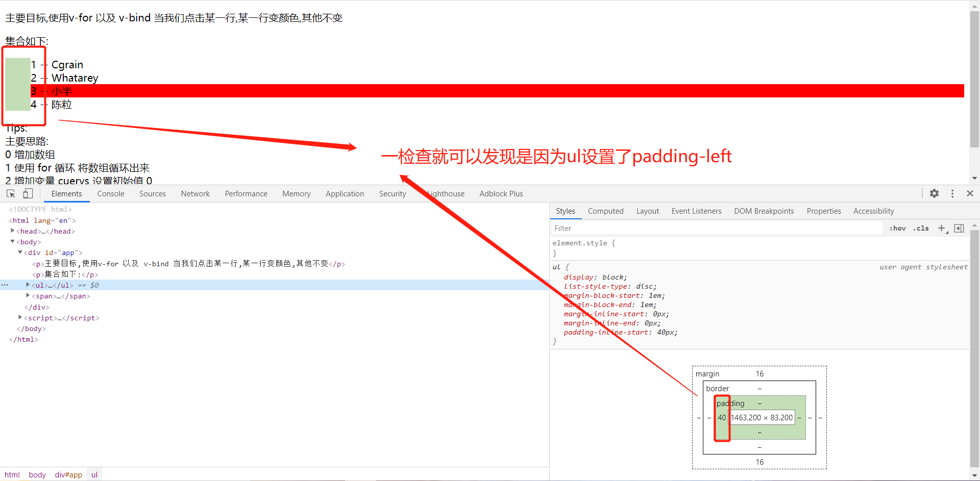The width and height of the screenshot is (980, 481).
Task: Select the closing </div> line
Action: (37, 307)
